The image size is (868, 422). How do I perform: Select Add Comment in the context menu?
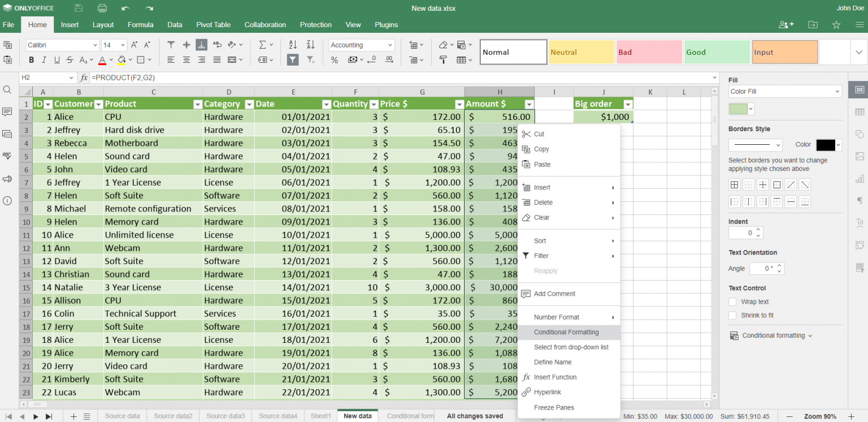coord(555,294)
